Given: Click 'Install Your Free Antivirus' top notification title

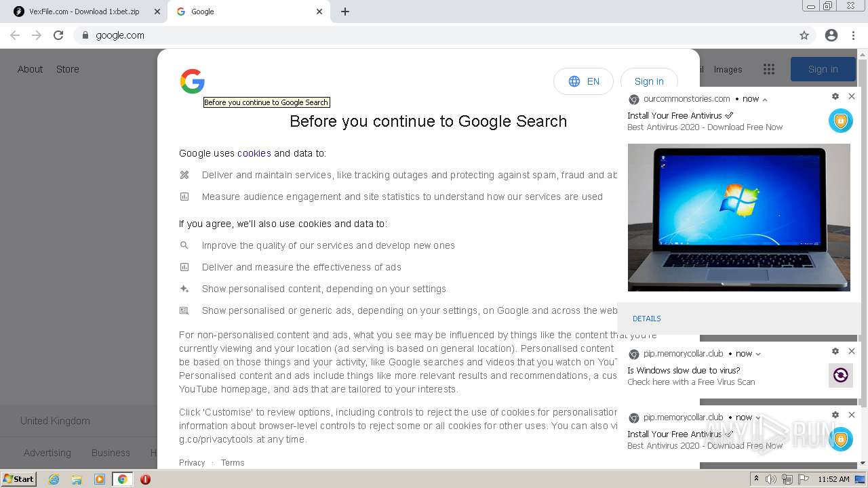Looking at the screenshot, I should [x=675, y=115].
